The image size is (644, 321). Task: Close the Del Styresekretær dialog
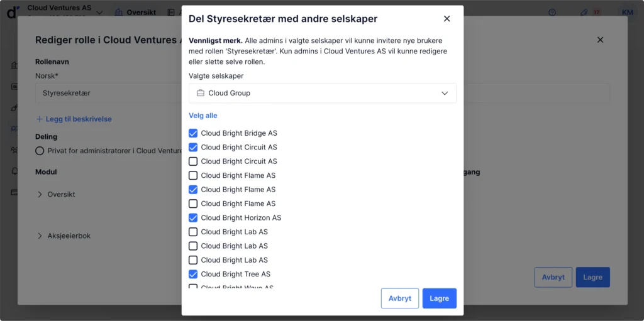[x=447, y=19]
